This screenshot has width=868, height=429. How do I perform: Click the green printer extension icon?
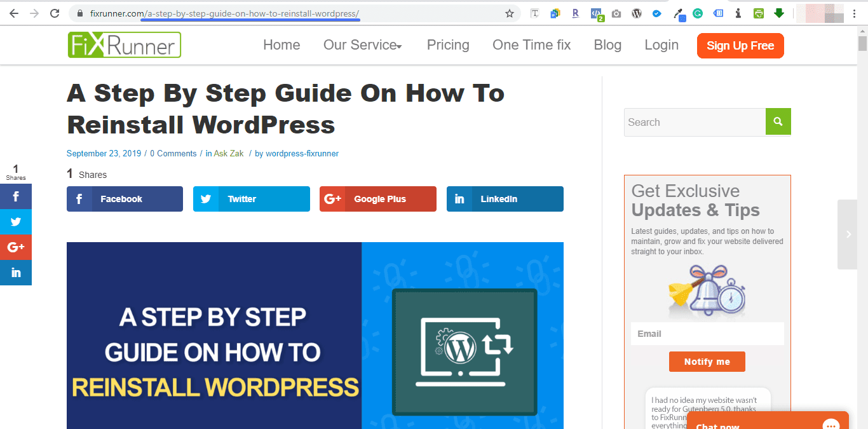coord(758,13)
